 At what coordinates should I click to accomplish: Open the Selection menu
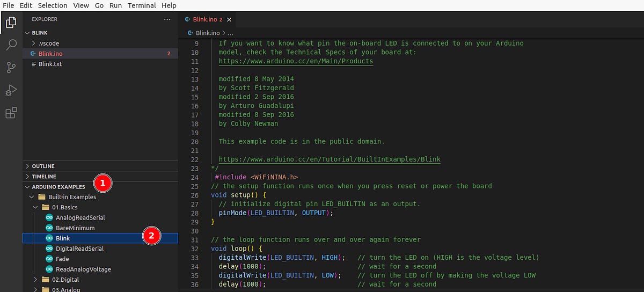pyautogui.click(x=52, y=5)
